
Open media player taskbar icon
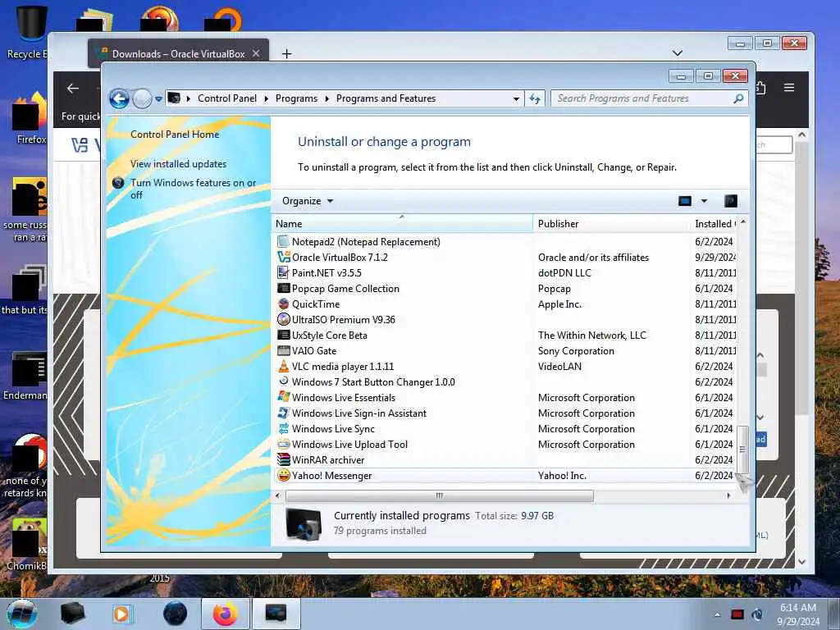121,614
